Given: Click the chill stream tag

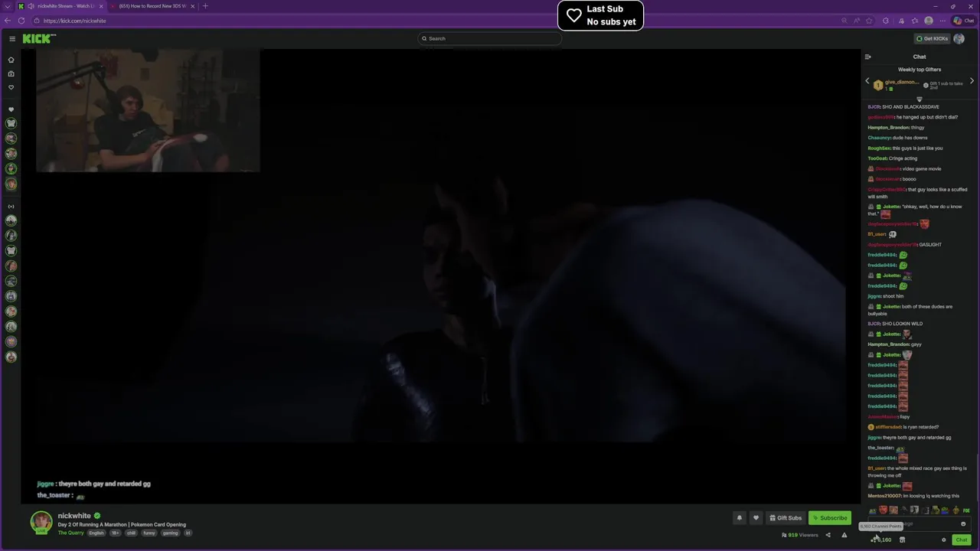Looking at the screenshot, I should [x=131, y=533].
